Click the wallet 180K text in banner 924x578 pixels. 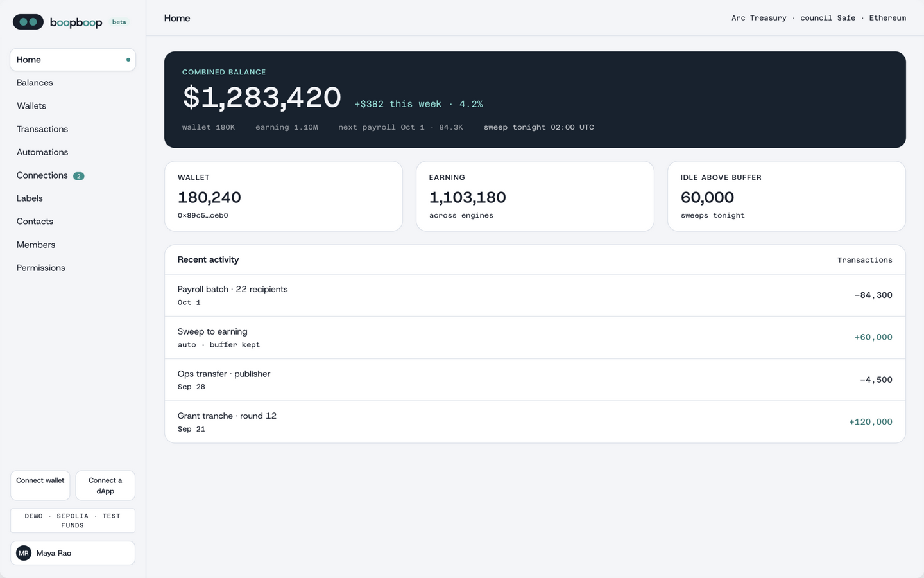pos(209,127)
